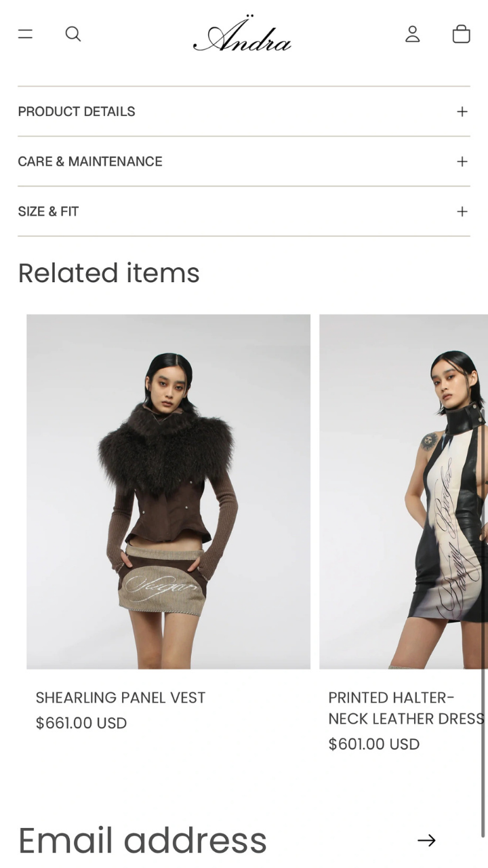
Task: View the Shearling Panel Vest product photo
Action: click(x=168, y=492)
